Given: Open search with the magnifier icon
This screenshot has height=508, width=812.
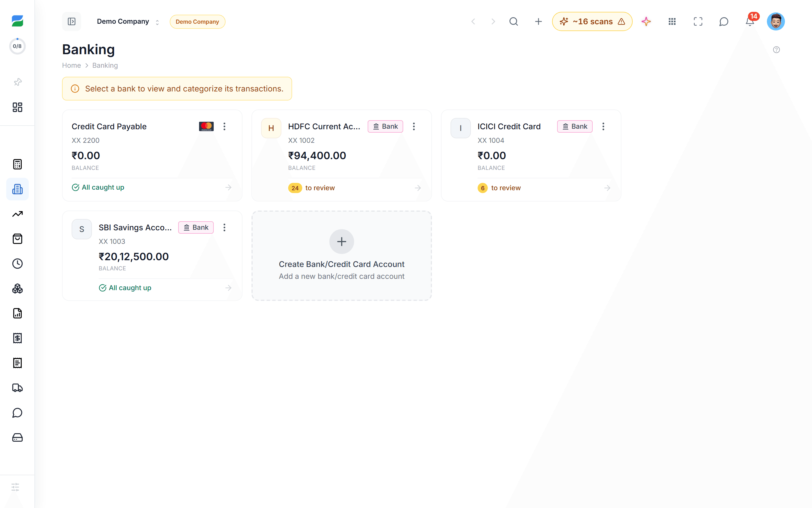Looking at the screenshot, I should pyautogui.click(x=513, y=21).
